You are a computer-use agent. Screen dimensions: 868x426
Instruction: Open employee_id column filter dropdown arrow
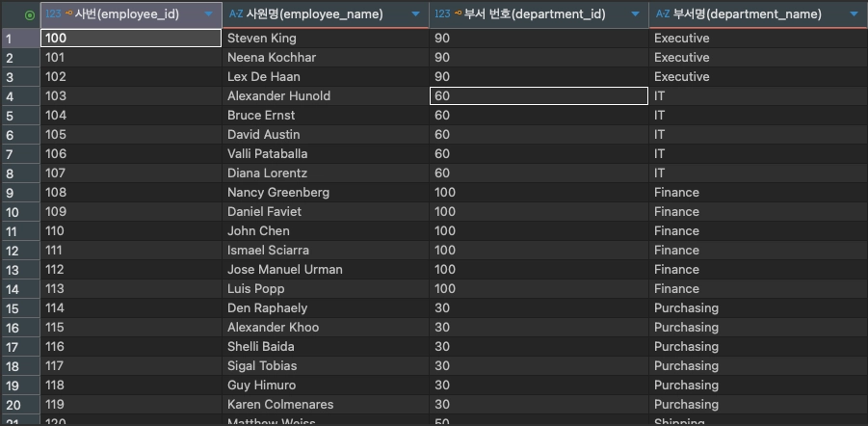[x=209, y=14]
